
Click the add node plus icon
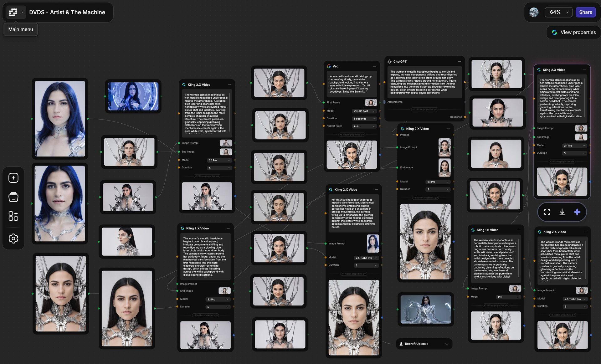point(13,178)
